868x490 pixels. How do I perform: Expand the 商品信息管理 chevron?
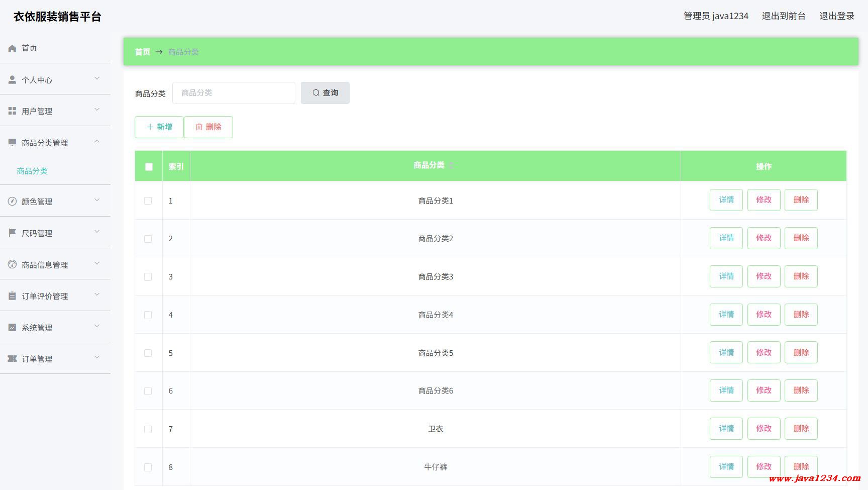[97, 264]
